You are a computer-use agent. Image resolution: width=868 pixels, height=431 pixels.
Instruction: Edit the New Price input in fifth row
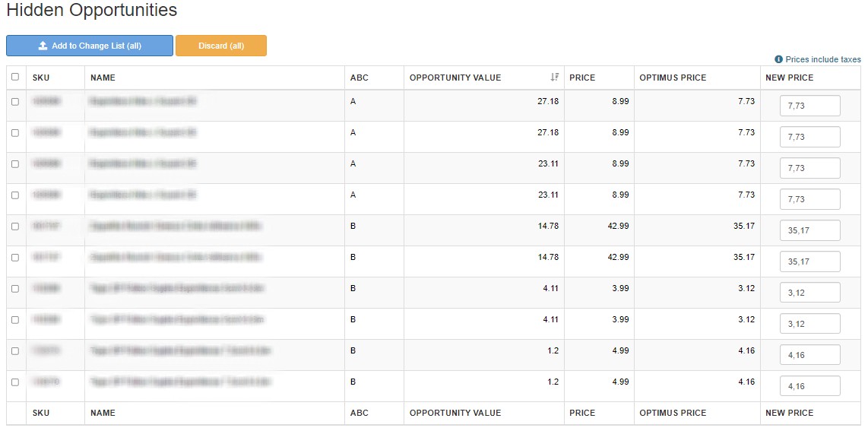(x=809, y=230)
